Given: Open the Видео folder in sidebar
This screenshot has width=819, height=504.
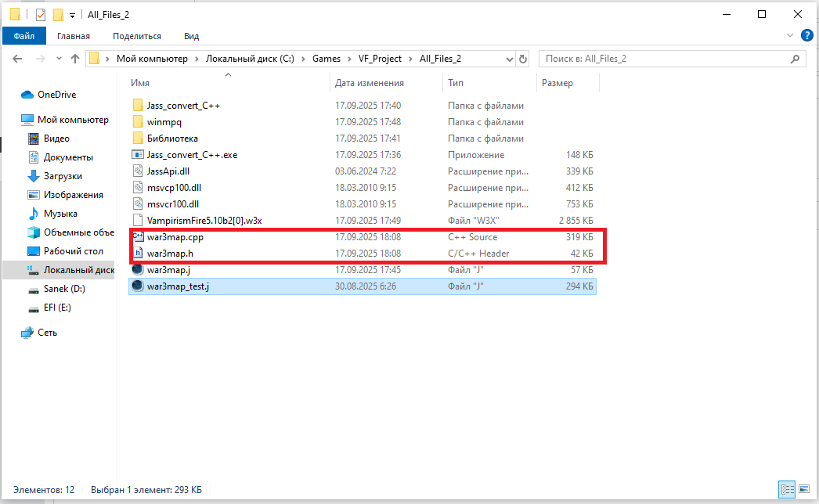Looking at the screenshot, I should click(x=56, y=139).
